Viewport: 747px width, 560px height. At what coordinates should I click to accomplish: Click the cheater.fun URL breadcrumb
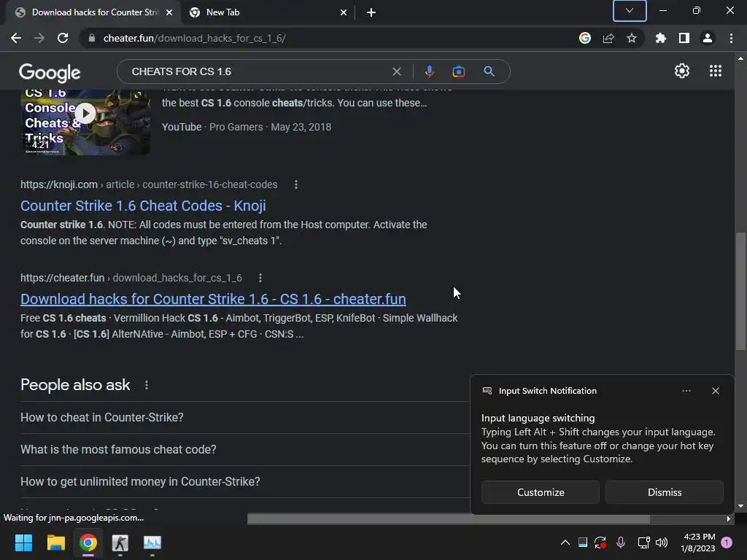click(131, 278)
